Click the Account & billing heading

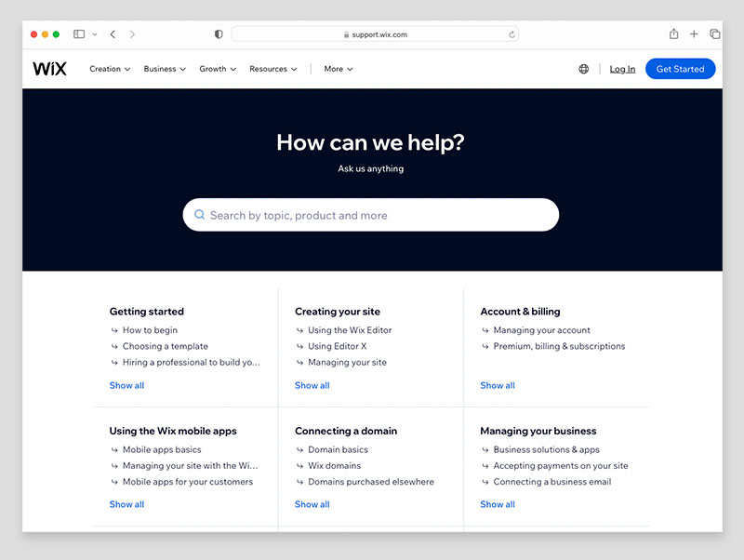520,312
